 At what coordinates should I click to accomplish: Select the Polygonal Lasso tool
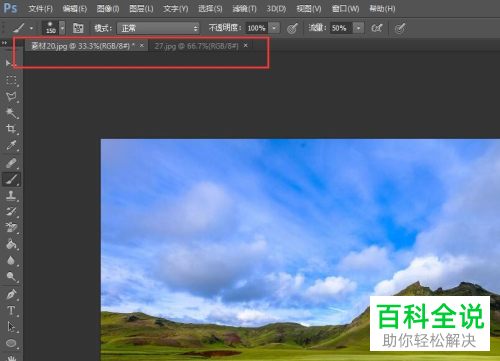tap(11, 97)
